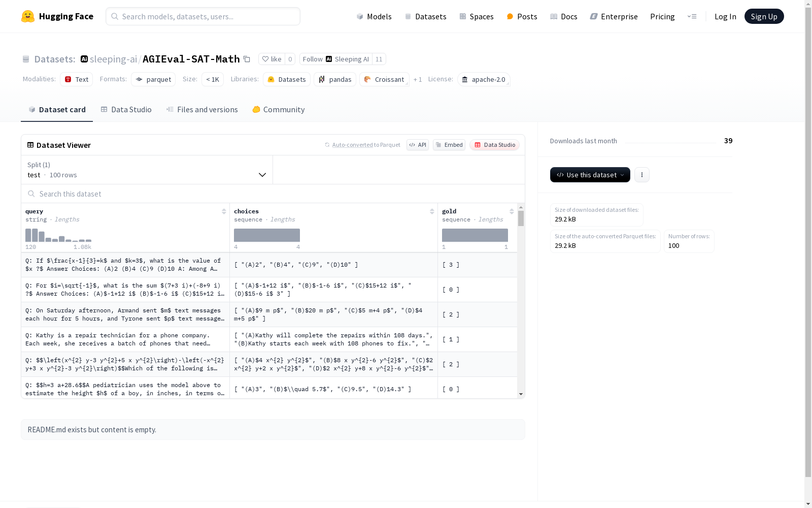Click the Embed button
The image size is (812, 508).
click(x=449, y=145)
